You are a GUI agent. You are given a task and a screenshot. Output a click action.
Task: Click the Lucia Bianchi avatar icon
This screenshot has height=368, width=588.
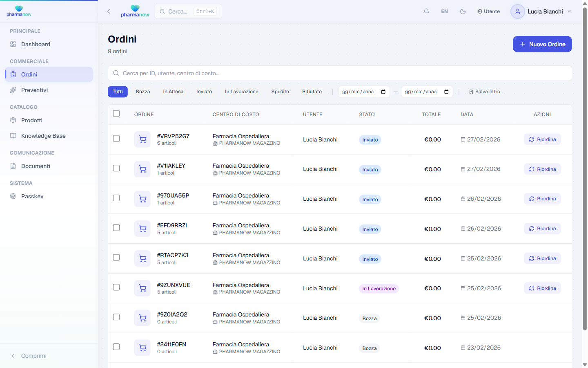coord(517,11)
